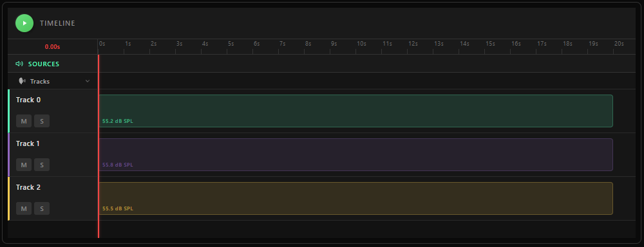Select the green Track 0 audio clip
Screen dimensions: 644x247
355,111
